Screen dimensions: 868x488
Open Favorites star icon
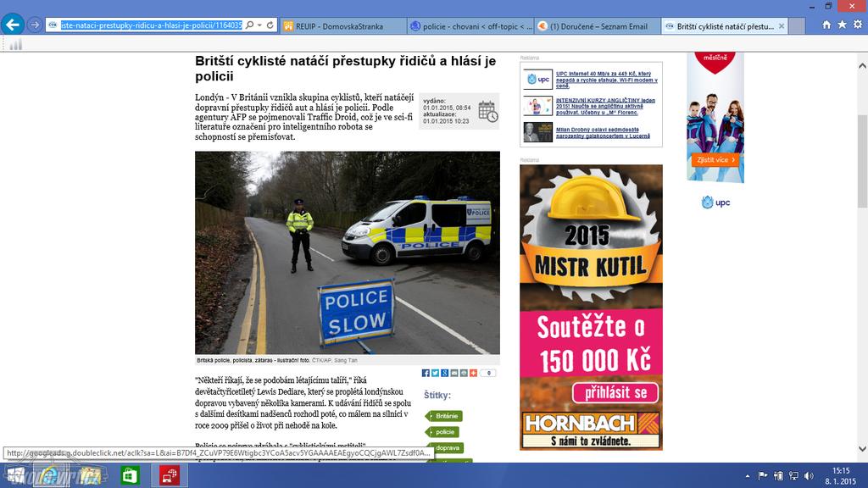[842, 25]
